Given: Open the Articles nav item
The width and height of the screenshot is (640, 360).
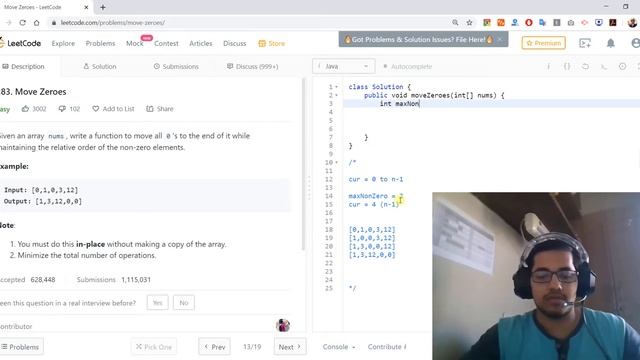Looking at the screenshot, I should 200,43.
